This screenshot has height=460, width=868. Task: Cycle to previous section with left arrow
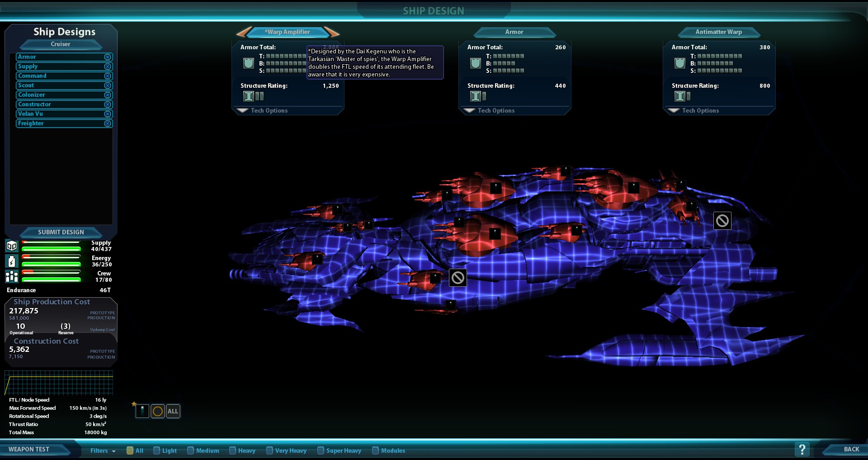tap(244, 32)
